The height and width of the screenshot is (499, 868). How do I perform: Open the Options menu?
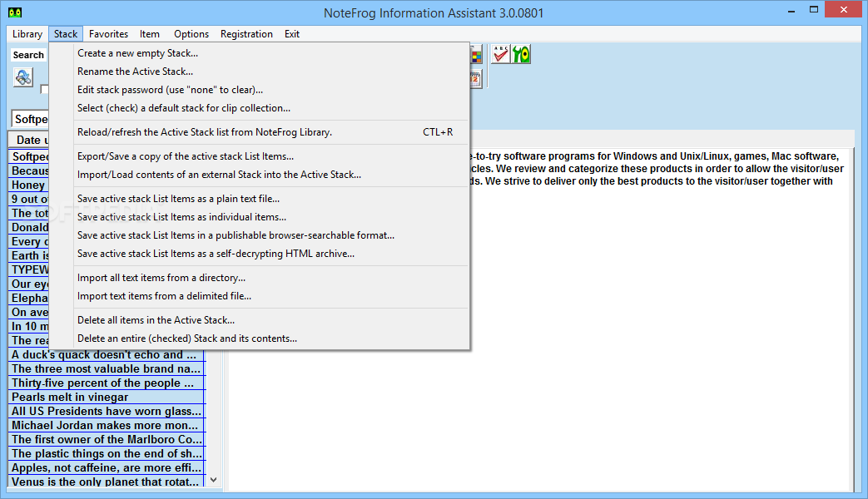pos(191,34)
